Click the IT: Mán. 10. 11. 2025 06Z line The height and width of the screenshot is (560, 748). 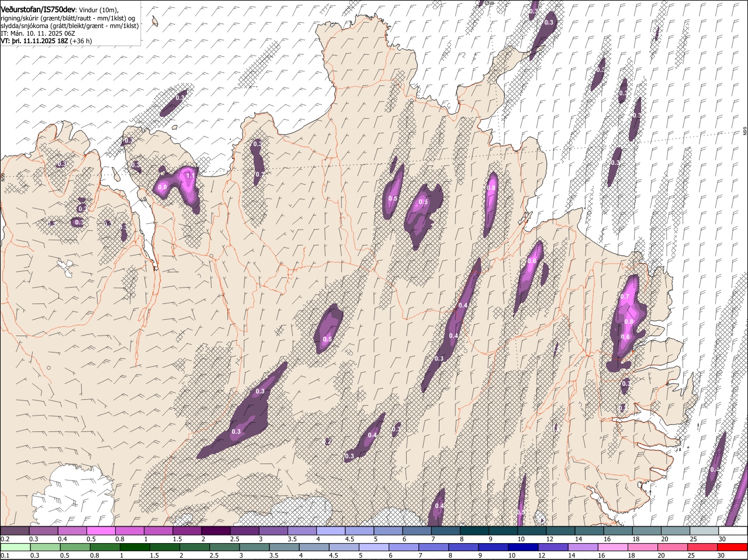click(38, 33)
